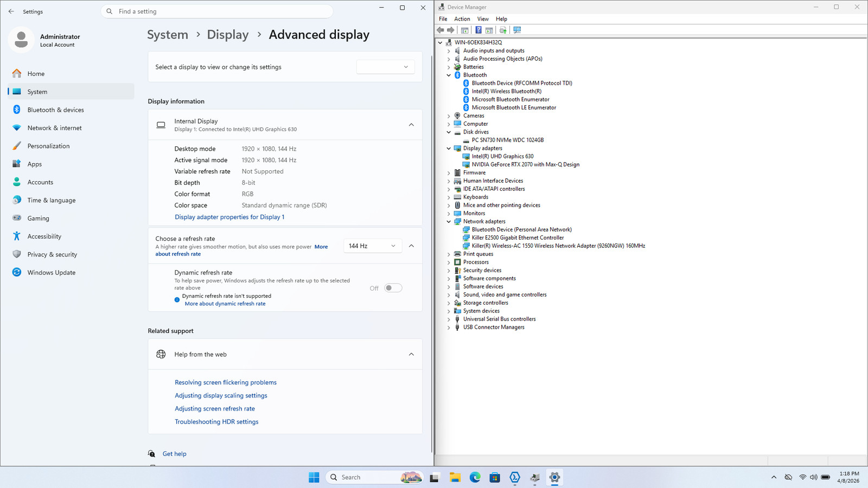
Task: Open the 144 Hz refresh rate dropdown
Action: [373, 246]
